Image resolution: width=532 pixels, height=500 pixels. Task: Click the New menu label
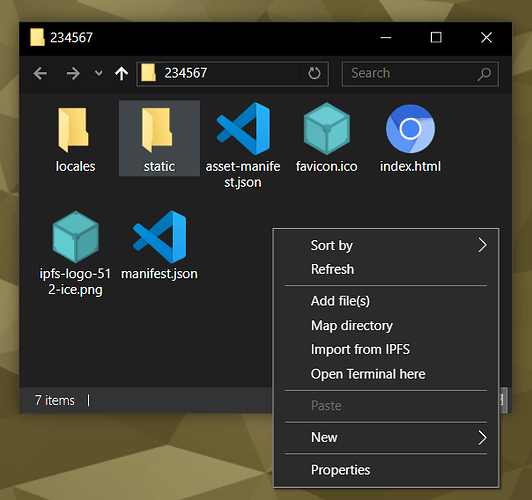(x=324, y=437)
